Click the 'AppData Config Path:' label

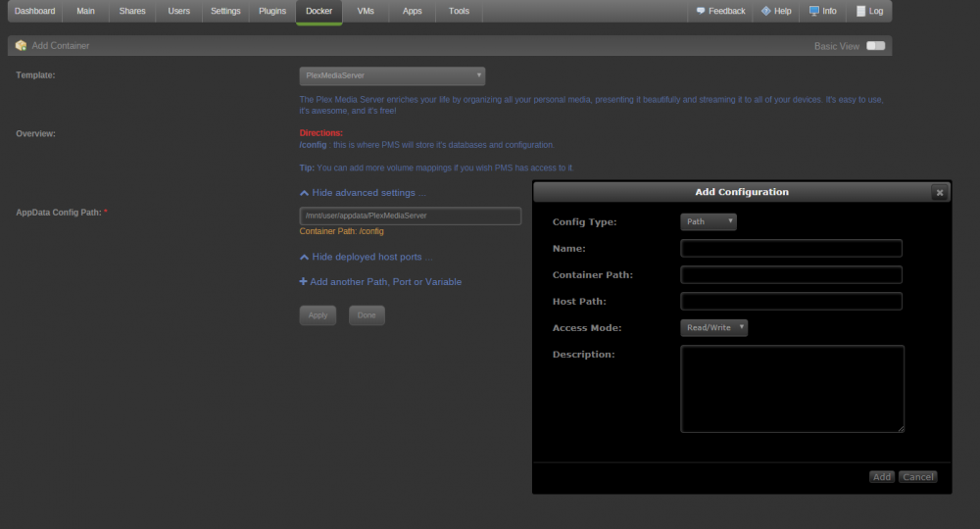59,213
